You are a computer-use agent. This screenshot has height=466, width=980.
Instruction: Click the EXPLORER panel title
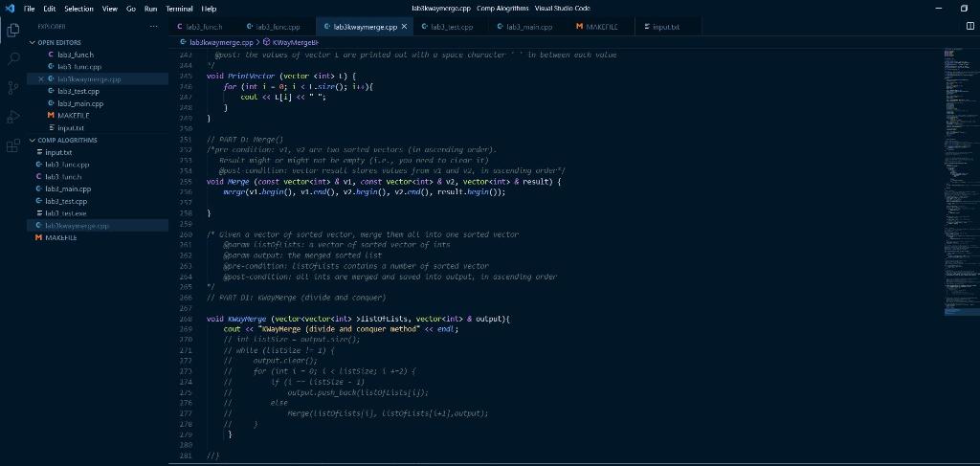tap(52, 27)
